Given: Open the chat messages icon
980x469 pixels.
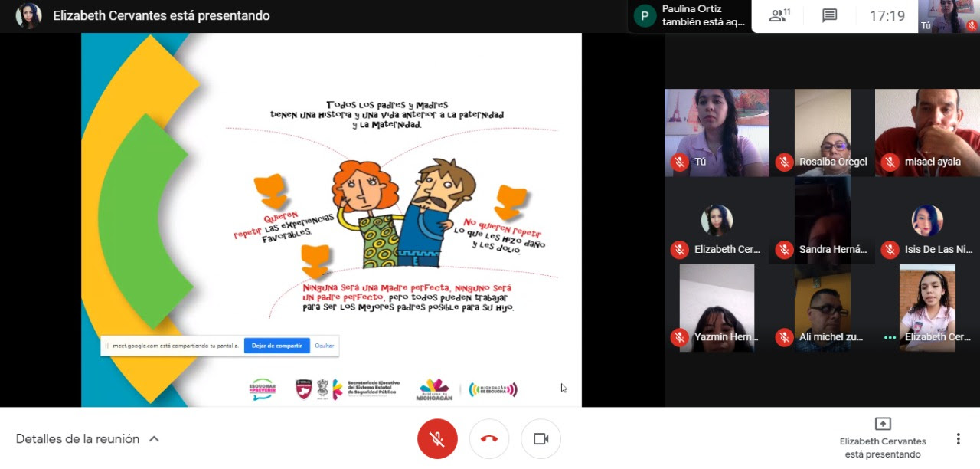Looking at the screenshot, I should (x=829, y=16).
